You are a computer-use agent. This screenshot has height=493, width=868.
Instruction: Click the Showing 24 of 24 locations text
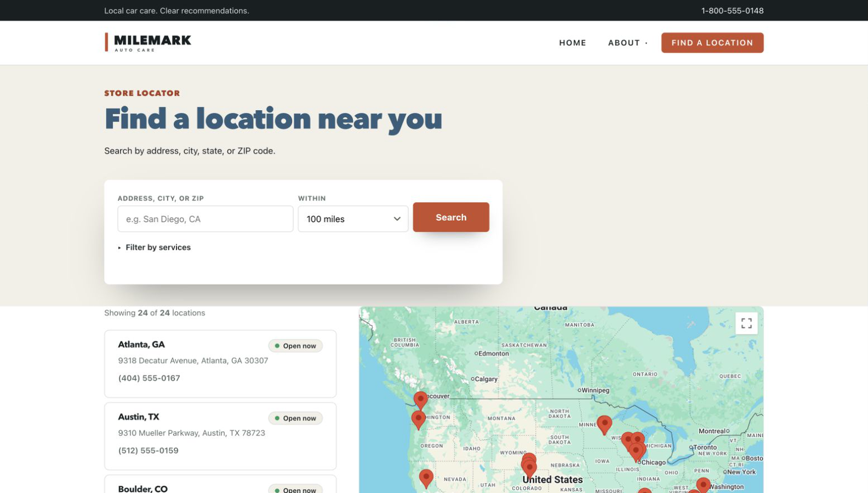click(x=155, y=313)
